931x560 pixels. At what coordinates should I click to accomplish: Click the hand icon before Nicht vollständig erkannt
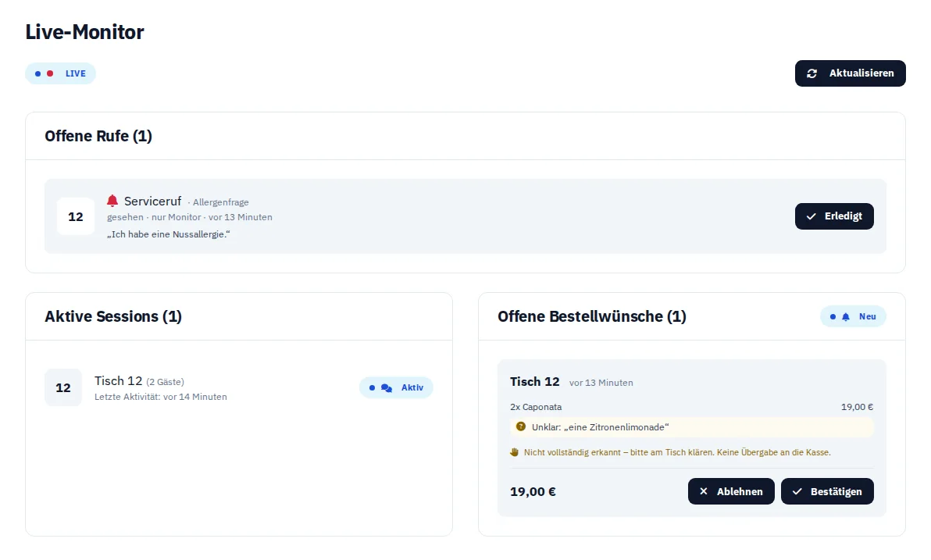(514, 452)
